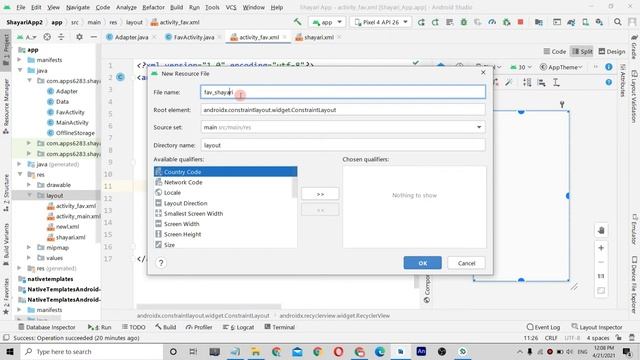The width and height of the screenshot is (640, 360).
Task: Open the Emulator side tool window
Action: [x=634, y=229]
